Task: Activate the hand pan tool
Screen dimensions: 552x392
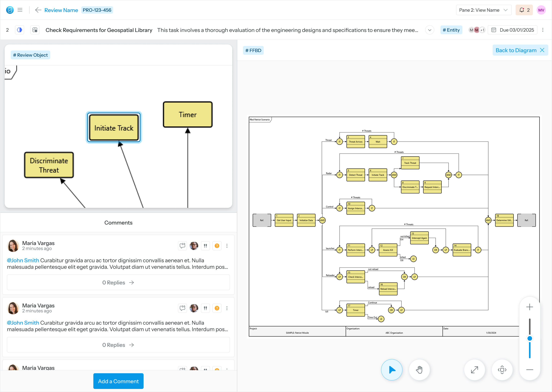Action: point(419,370)
